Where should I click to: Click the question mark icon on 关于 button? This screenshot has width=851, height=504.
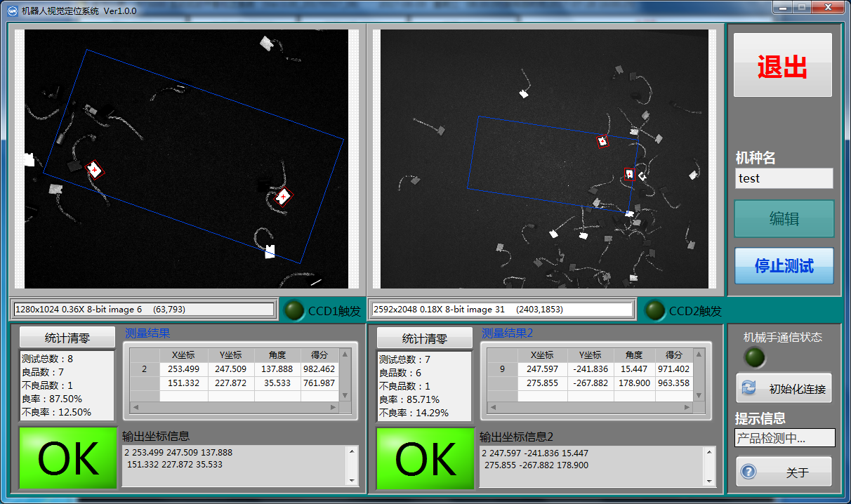[748, 472]
